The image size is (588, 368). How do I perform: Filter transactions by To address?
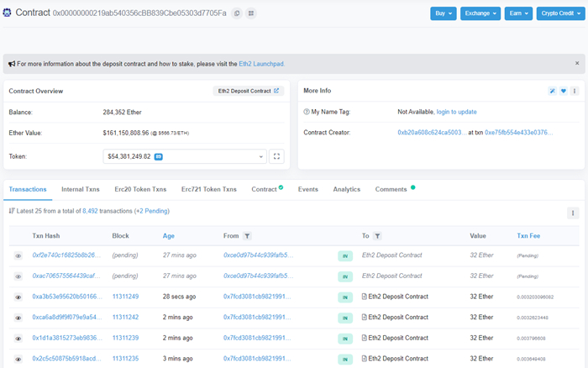coord(377,236)
